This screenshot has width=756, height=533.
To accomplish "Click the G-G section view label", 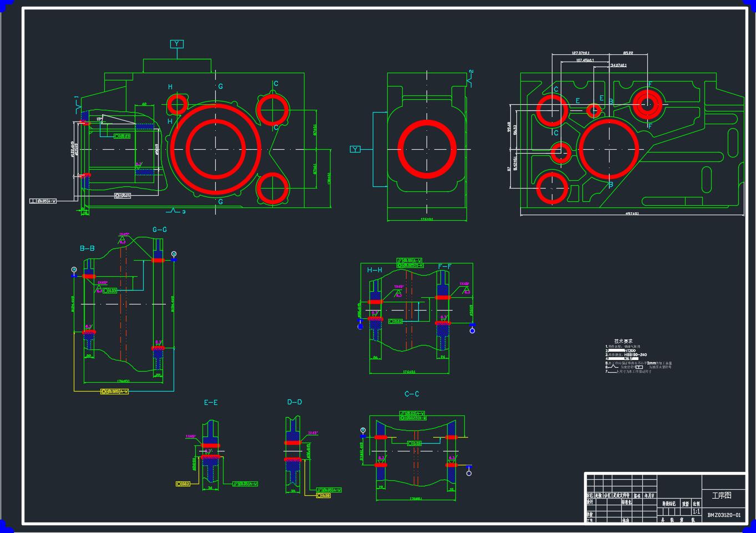I will pos(160,230).
